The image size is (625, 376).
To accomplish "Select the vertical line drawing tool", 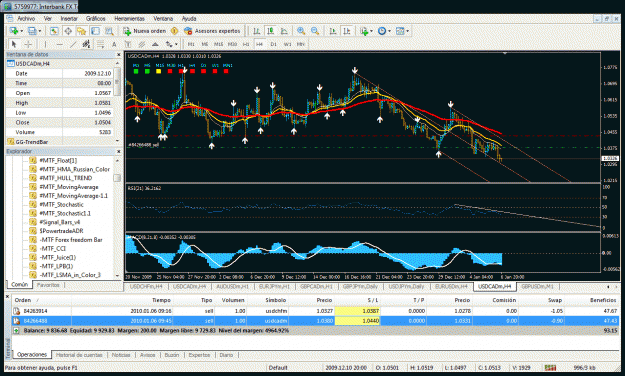I will tap(45, 44).
